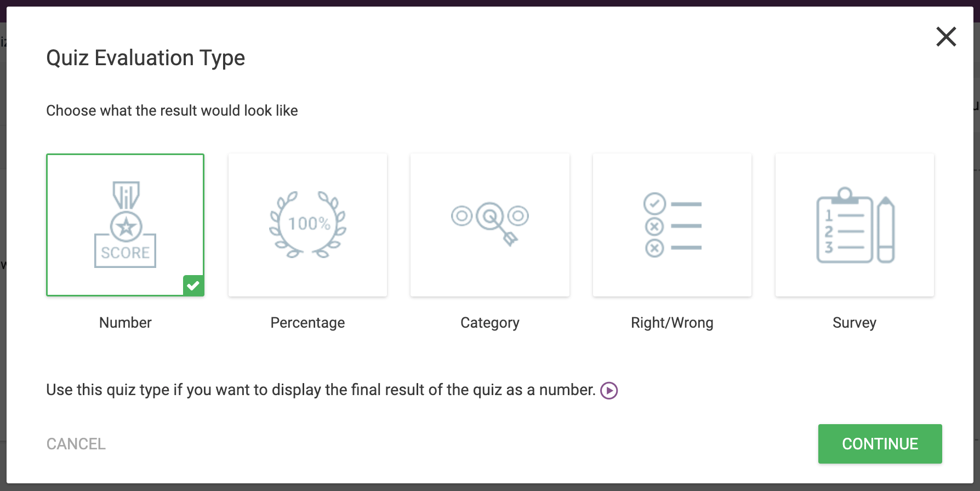This screenshot has height=491, width=980.
Task: Click the green checkmark on Number card
Action: [193, 286]
